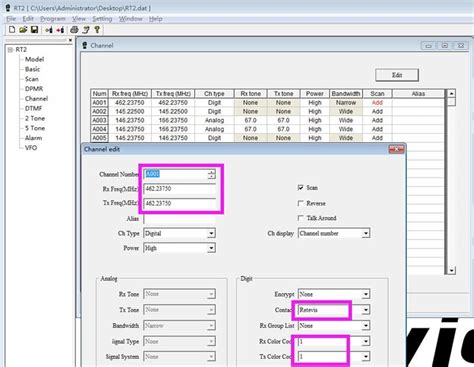Open the Ch Type dropdown showing Digital
Viewport: 474px width, 367px height.
(x=211, y=233)
